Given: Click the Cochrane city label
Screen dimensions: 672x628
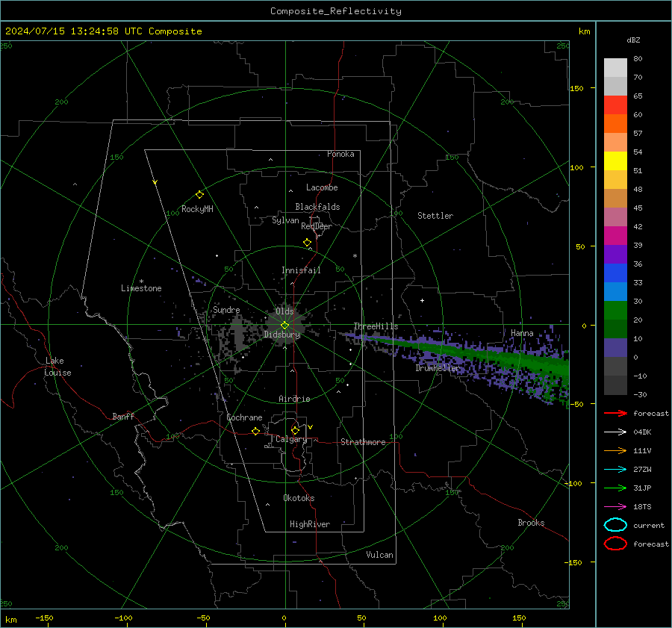Looking at the screenshot, I should pos(244,417).
